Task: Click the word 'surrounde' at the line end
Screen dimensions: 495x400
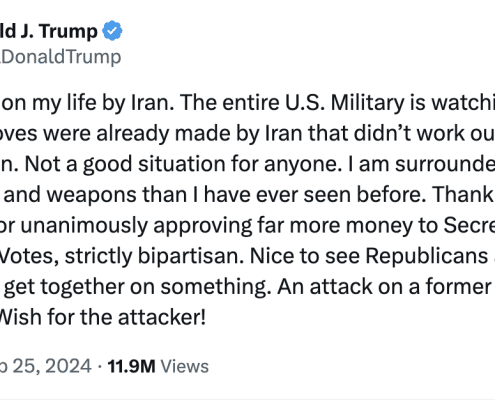Action: (x=445, y=164)
